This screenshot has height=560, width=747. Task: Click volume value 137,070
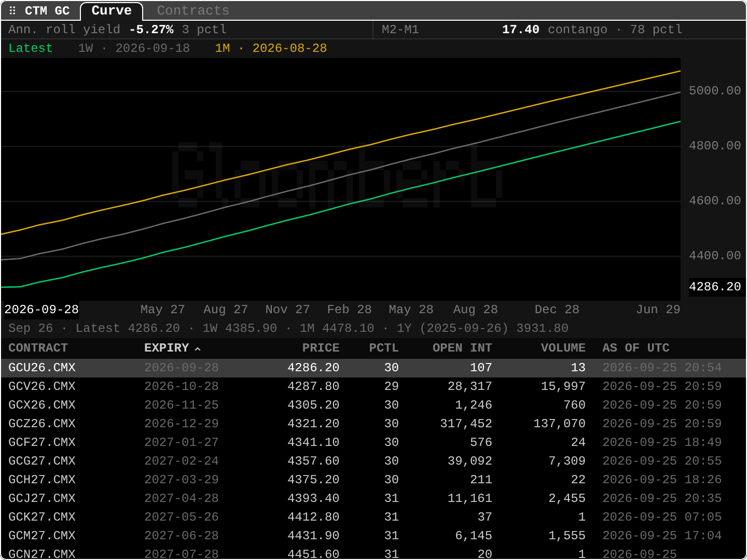pyautogui.click(x=559, y=424)
